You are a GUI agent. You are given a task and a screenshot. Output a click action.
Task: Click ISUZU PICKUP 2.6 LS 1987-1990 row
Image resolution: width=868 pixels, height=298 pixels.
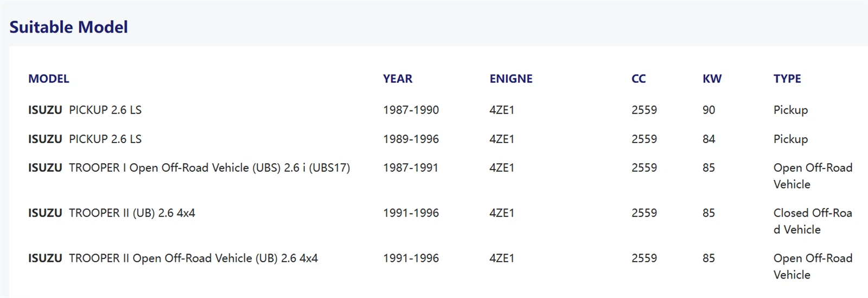click(439, 110)
